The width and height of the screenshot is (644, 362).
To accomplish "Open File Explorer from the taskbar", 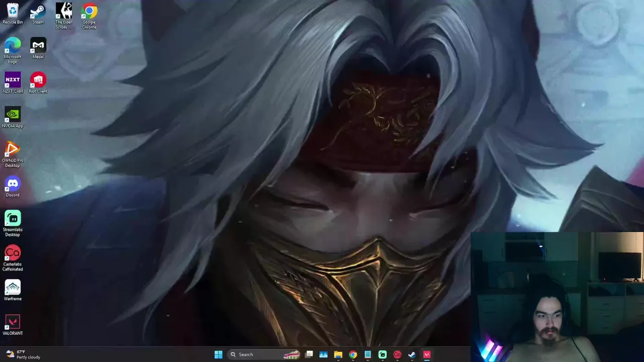I will pos(338,354).
